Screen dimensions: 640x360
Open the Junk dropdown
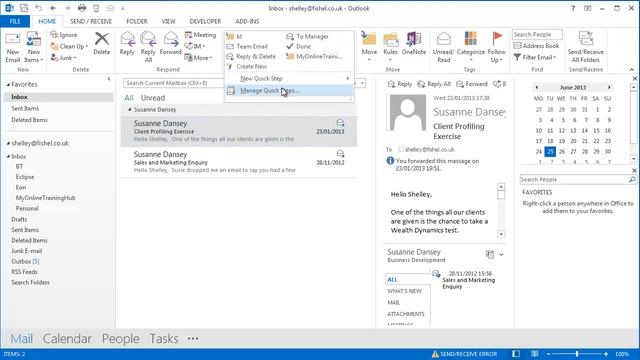(x=64, y=58)
